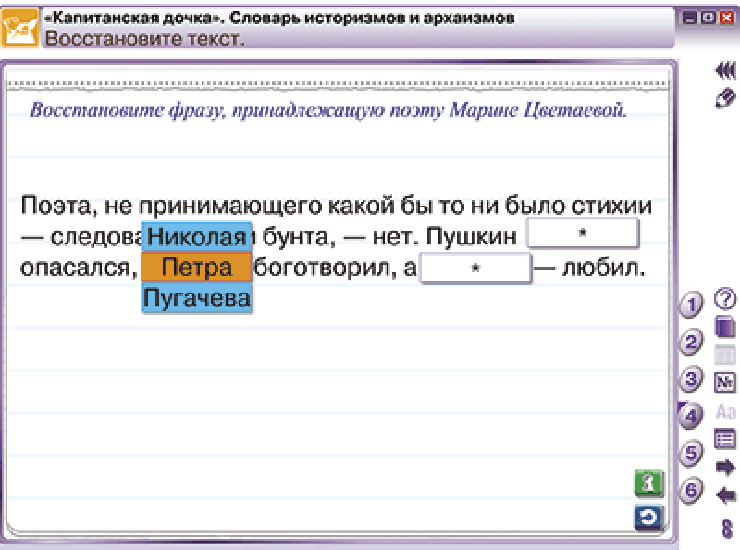This screenshot has height=550, width=740.
Task: Click the № numbering icon
Action: pos(725,382)
